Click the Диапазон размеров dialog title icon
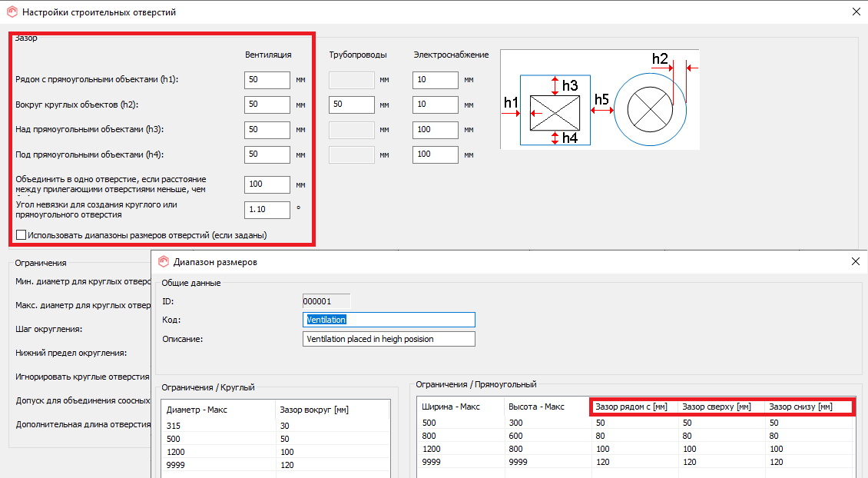Image resolution: width=868 pixels, height=478 pixels. click(163, 262)
